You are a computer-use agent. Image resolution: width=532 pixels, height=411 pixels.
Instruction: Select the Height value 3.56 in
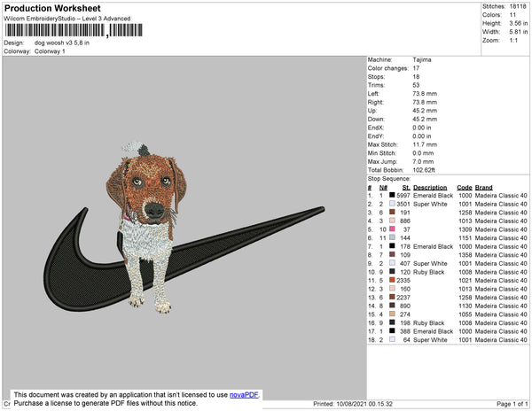coord(519,23)
